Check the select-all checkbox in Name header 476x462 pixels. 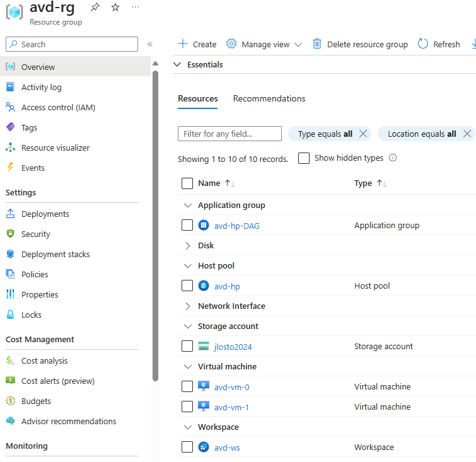[x=187, y=183]
